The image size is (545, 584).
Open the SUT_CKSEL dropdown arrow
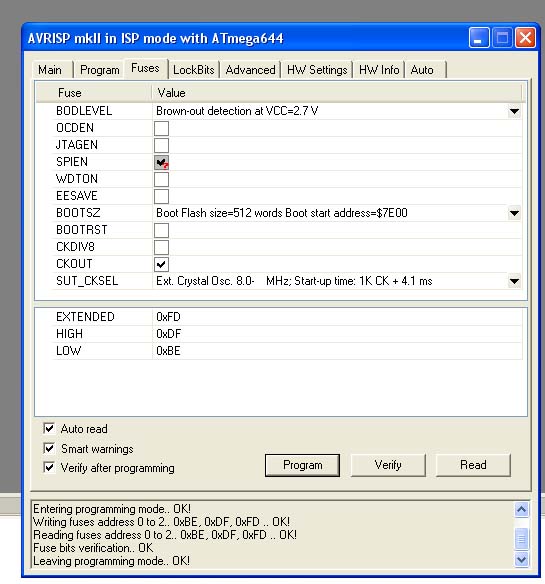514,281
